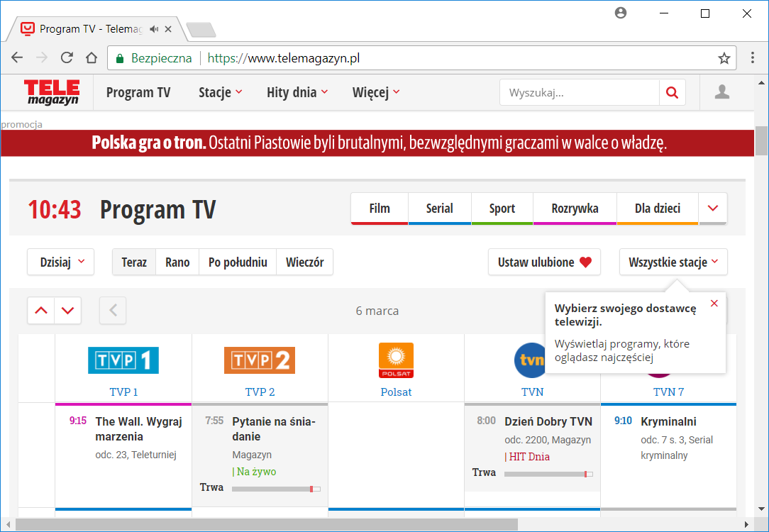Close the Program TV browser tab
This screenshot has height=532, width=769.
tap(167, 29)
